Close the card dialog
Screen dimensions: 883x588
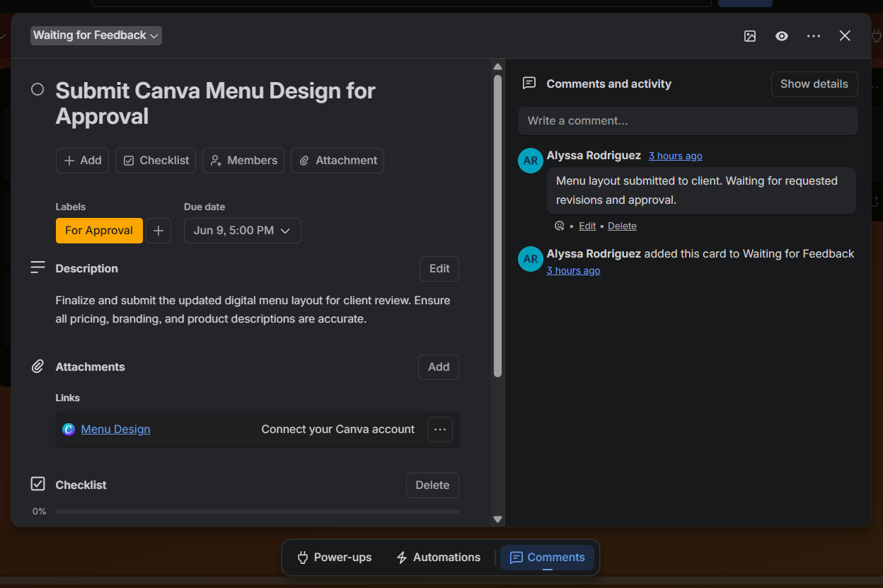(845, 36)
